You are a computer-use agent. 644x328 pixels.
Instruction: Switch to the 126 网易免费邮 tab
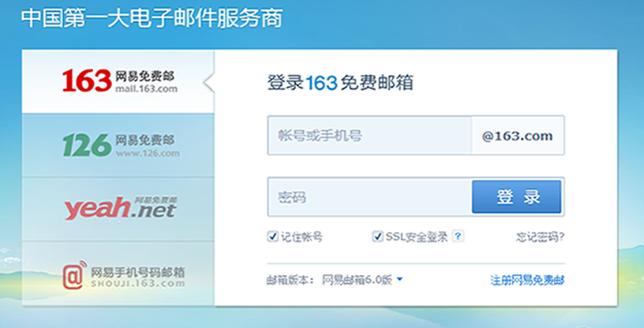click(x=118, y=145)
